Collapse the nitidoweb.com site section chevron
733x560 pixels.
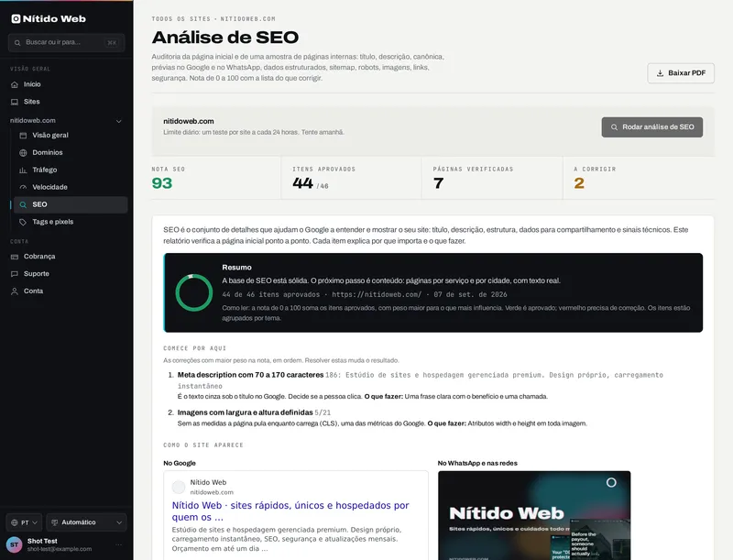(x=119, y=121)
